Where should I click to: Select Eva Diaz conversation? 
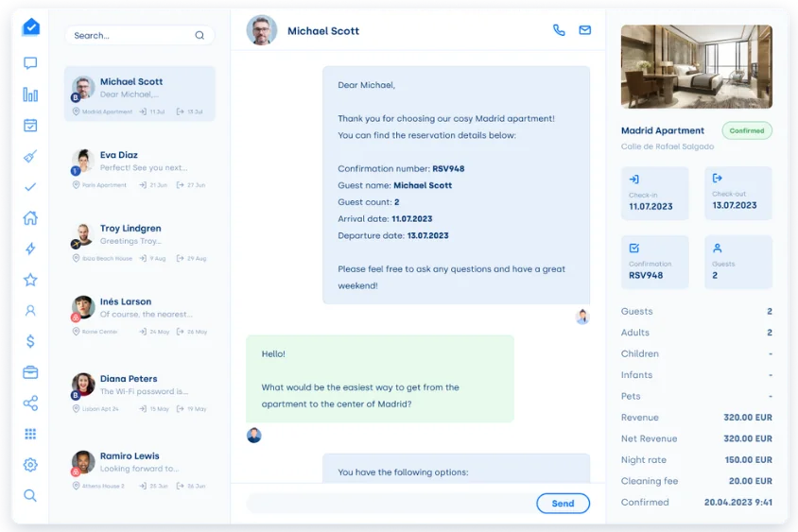139,168
